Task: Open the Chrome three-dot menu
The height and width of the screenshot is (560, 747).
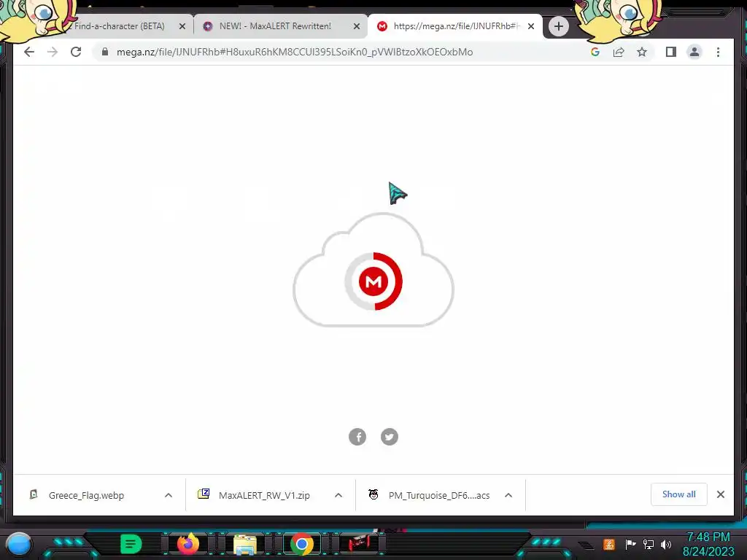Action: 718,52
